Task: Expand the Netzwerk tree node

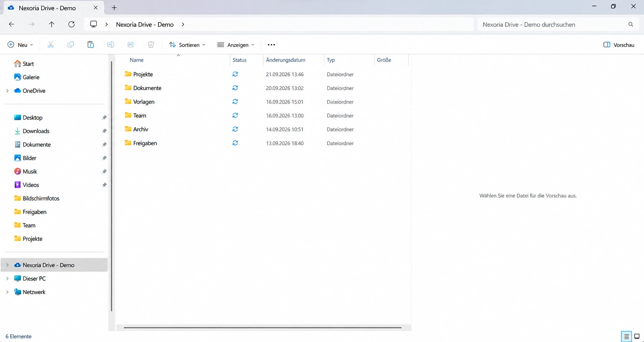Action: click(7, 292)
